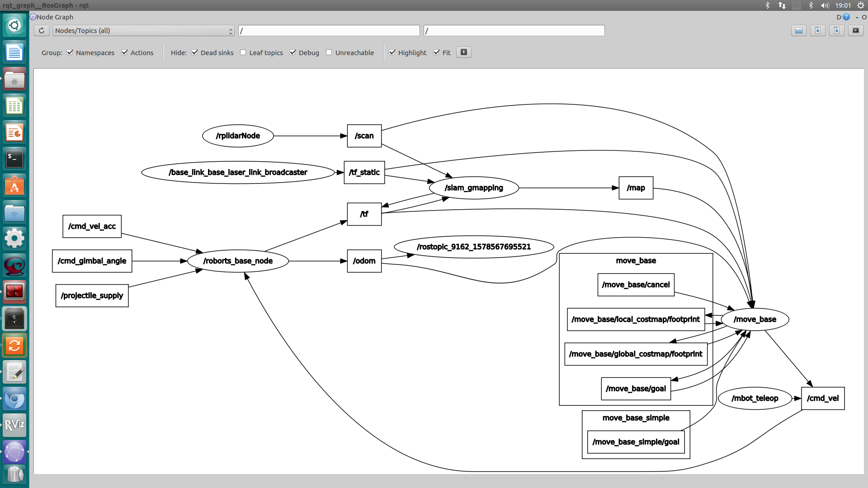Disable the Highlight option
Screen dimensions: 868x488
[x=392, y=52]
